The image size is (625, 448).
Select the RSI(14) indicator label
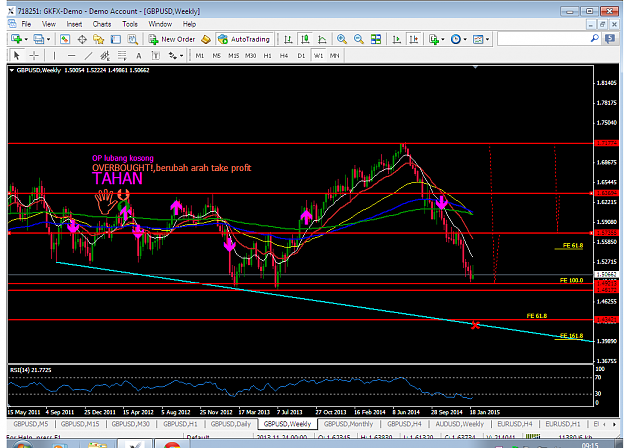click(31, 370)
